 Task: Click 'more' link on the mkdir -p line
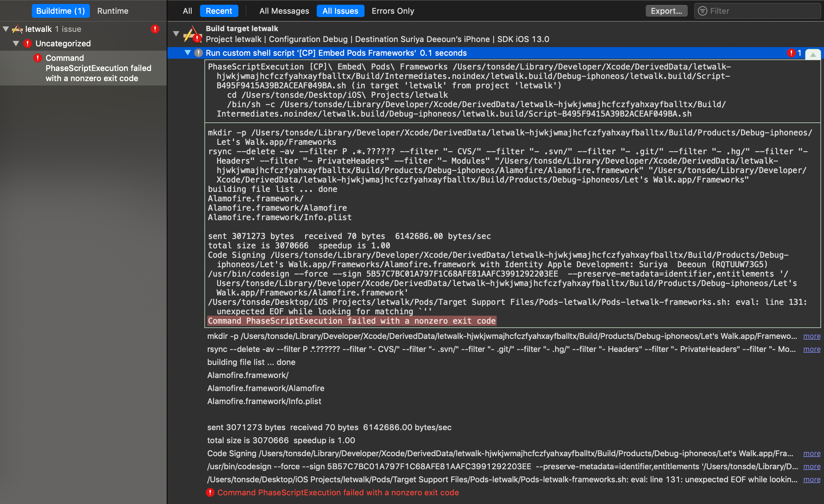click(x=812, y=336)
